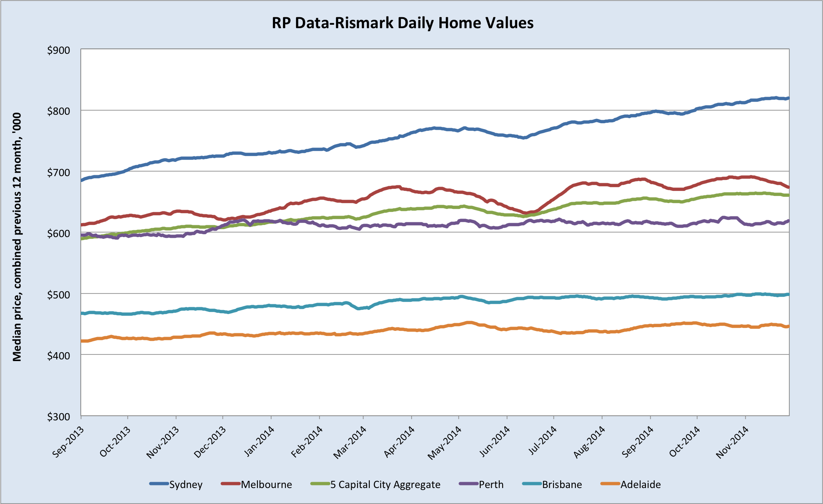Click the 5 Capital City Aggregate legend entry

(x=385, y=485)
